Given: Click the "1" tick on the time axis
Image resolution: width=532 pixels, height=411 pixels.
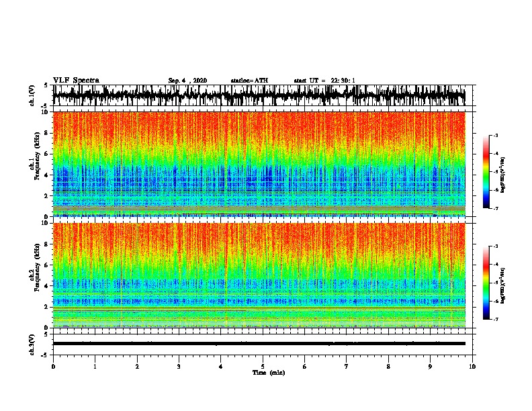Looking at the screenshot, I should [95, 367].
